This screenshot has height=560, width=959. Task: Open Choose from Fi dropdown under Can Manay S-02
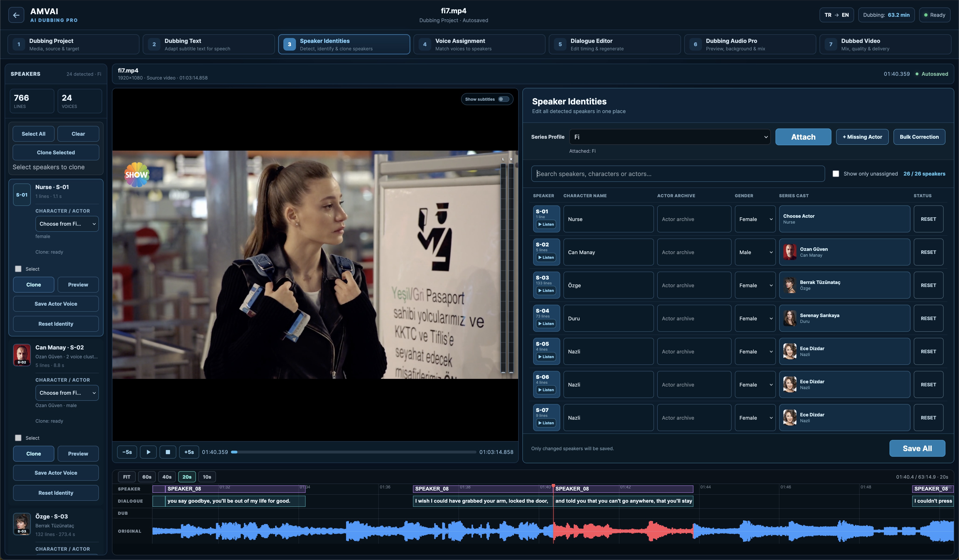pyautogui.click(x=67, y=393)
